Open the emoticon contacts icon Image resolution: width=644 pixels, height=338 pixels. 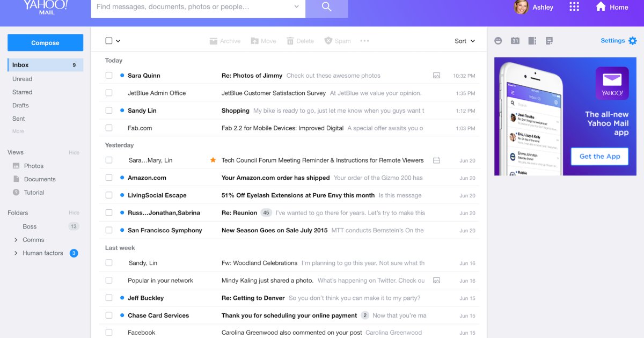[499, 41]
